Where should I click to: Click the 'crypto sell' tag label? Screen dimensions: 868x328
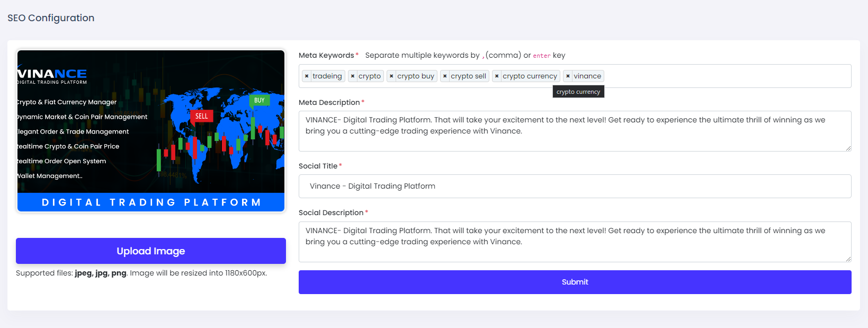point(468,76)
